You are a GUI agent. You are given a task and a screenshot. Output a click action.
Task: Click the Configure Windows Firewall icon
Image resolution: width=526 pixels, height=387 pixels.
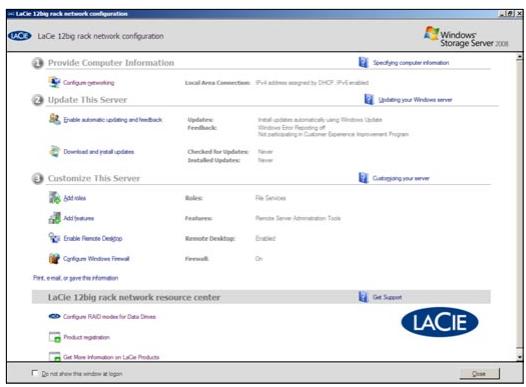pyautogui.click(x=54, y=258)
